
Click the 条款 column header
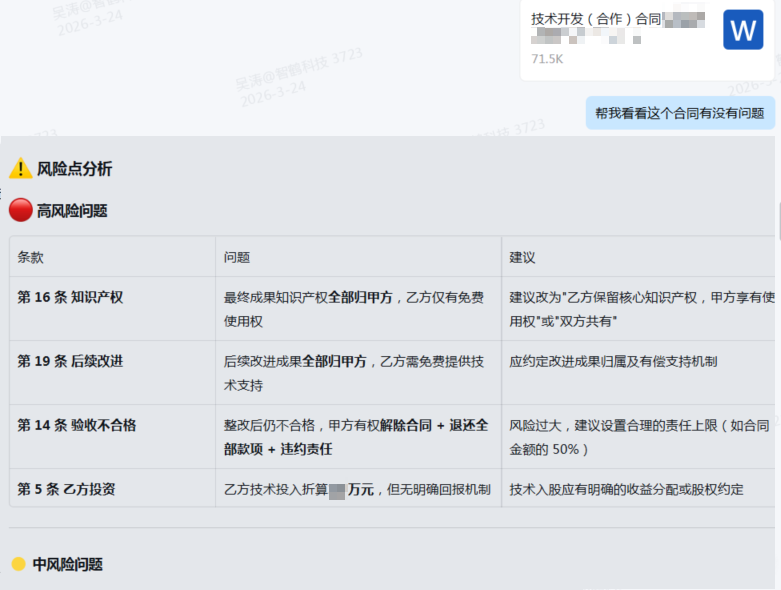31,257
